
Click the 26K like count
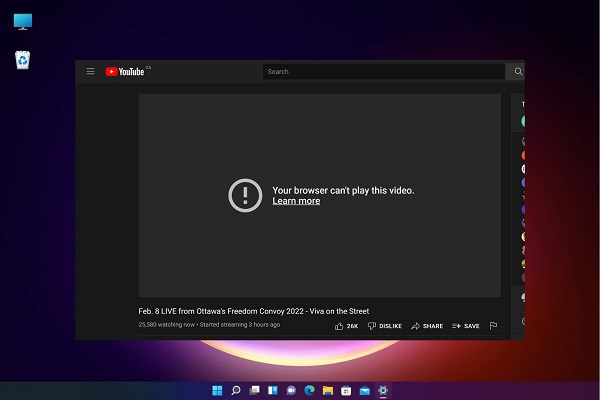coord(352,326)
